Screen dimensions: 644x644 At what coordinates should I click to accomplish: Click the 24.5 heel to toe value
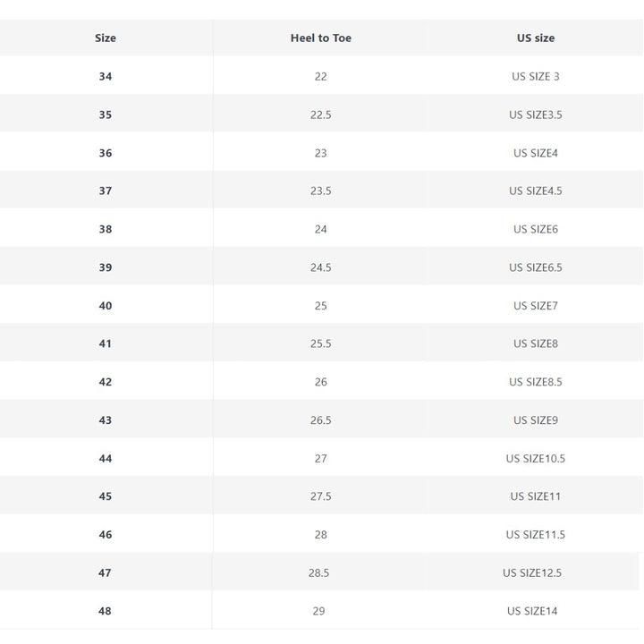(320, 267)
